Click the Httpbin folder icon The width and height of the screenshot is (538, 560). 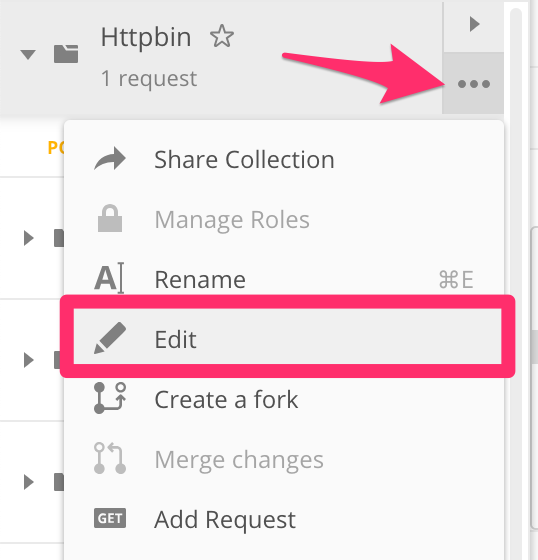pos(66,54)
